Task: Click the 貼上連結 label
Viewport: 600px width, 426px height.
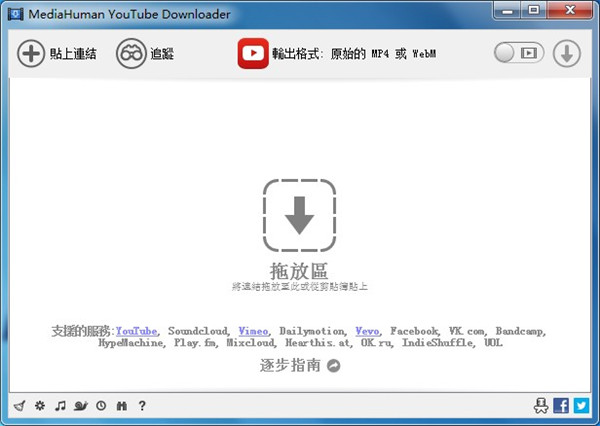Action: (73, 54)
